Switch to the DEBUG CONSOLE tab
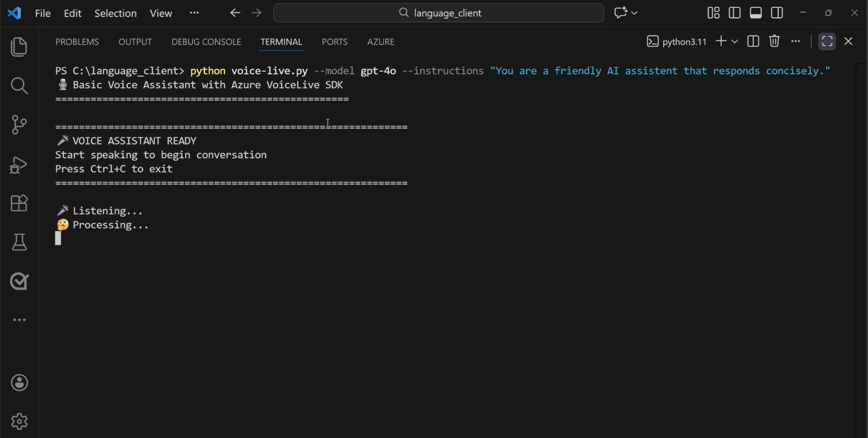 click(x=206, y=42)
